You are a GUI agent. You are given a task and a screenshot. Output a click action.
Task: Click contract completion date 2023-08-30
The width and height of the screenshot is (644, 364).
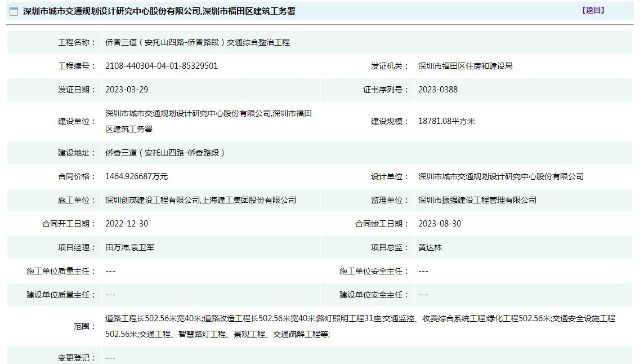[x=440, y=224]
